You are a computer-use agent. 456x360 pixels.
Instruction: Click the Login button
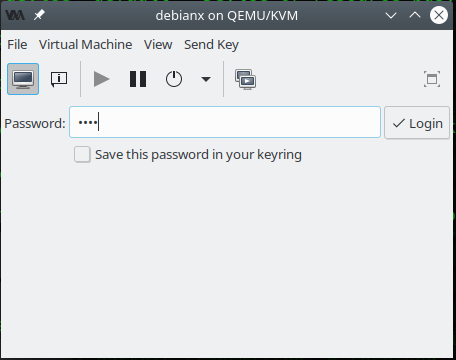tap(417, 123)
